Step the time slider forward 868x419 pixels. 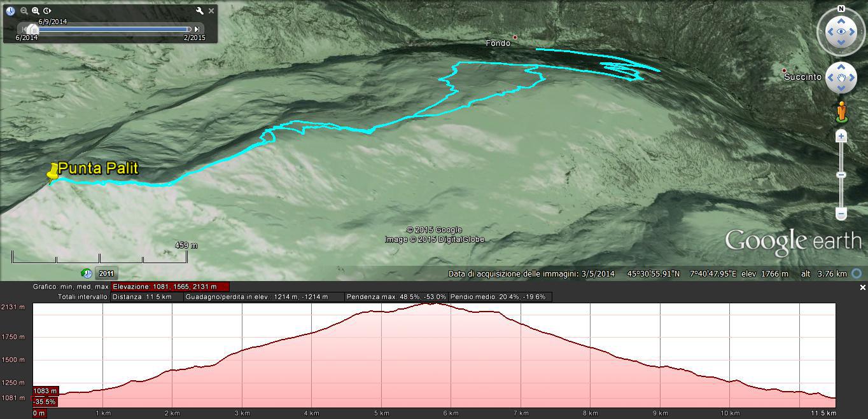click(x=197, y=29)
